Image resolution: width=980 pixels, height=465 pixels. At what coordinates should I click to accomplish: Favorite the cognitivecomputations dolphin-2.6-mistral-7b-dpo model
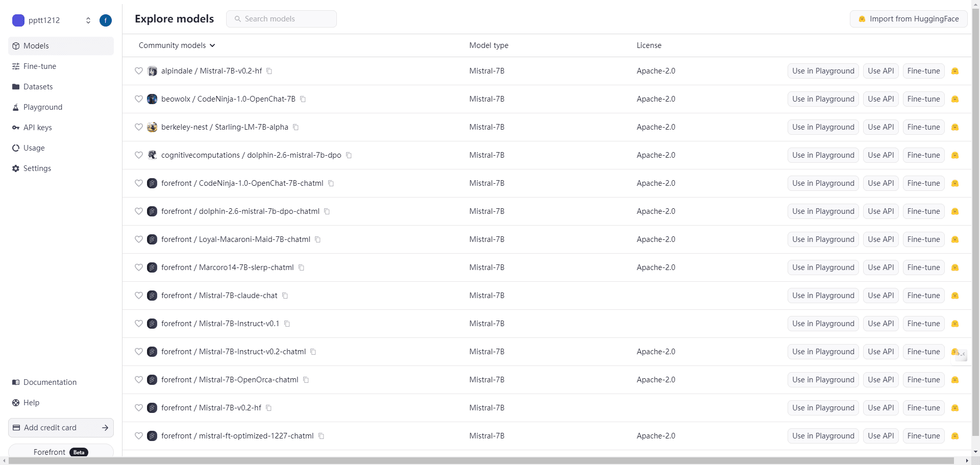(x=138, y=155)
